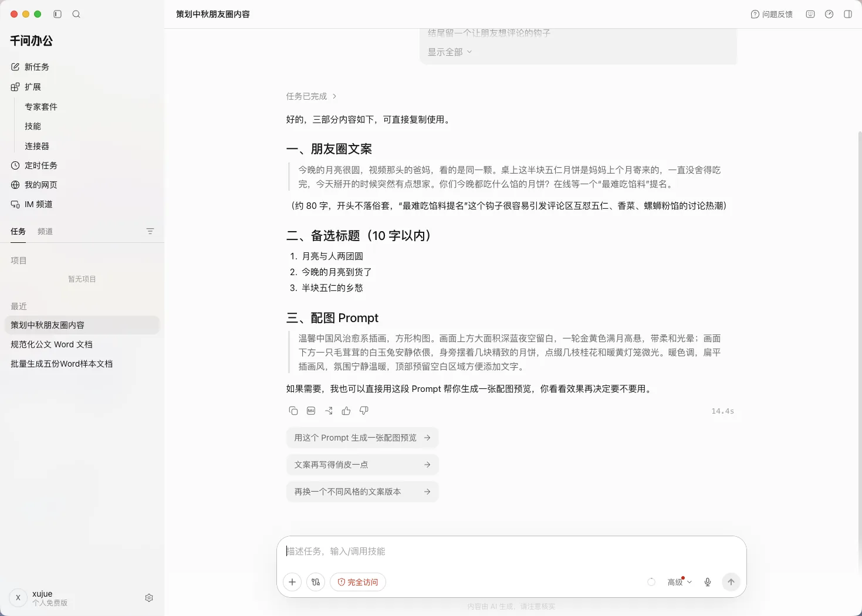
Task: Open recent task 规范化公文 Word 文档
Action: pyautogui.click(x=82, y=344)
